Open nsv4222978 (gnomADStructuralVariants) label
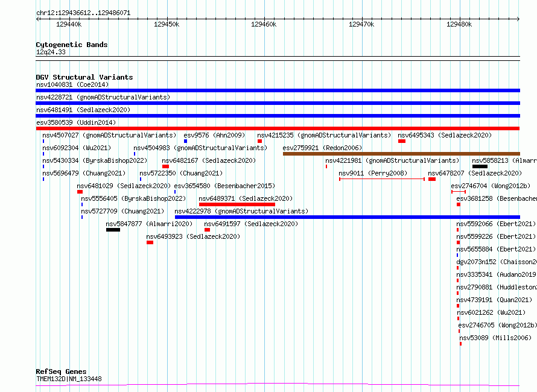The width and height of the screenshot is (537, 392). click(x=241, y=211)
